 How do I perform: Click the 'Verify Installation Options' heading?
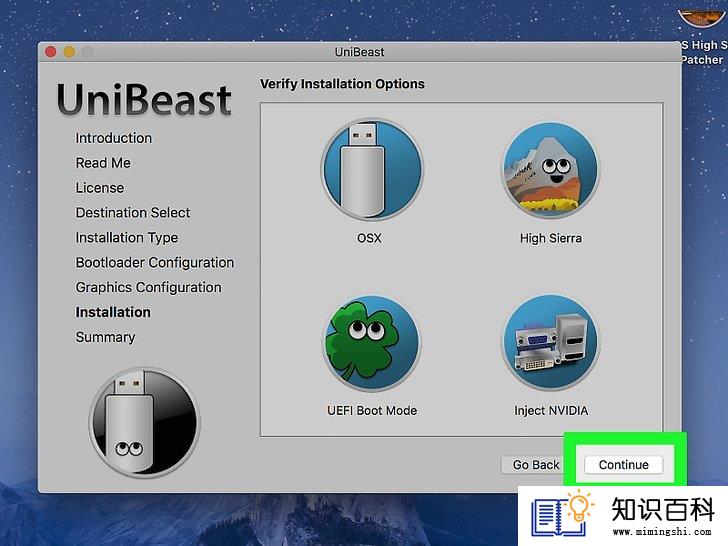pyautogui.click(x=342, y=84)
